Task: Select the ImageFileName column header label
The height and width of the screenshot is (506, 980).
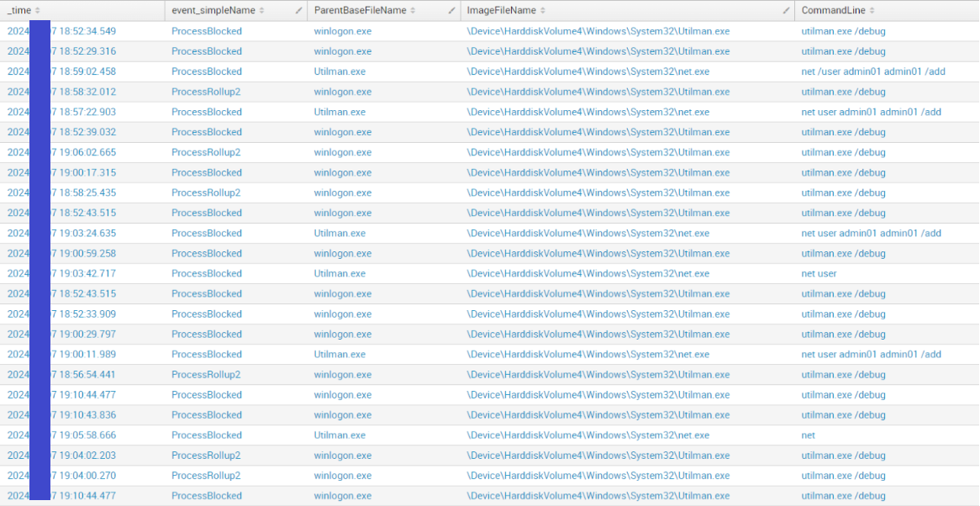Action: pos(502,10)
